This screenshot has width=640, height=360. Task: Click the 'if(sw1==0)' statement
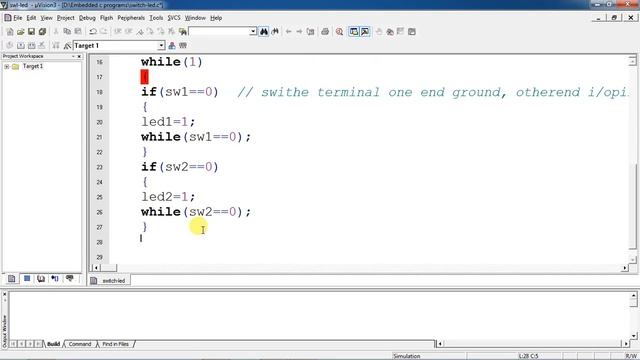coord(180,91)
